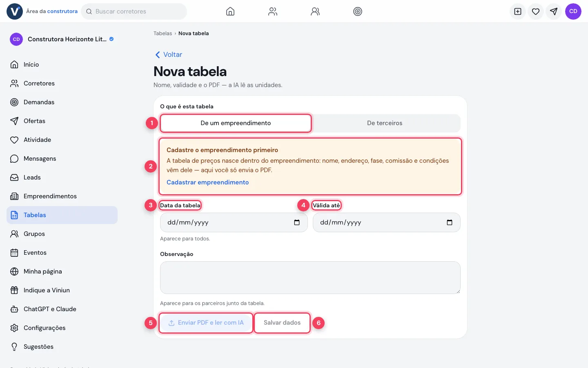Image resolution: width=588 pixels, height=368 pixels.
Task: Open the two-people icon in top navigation
Action: [273, 11]
